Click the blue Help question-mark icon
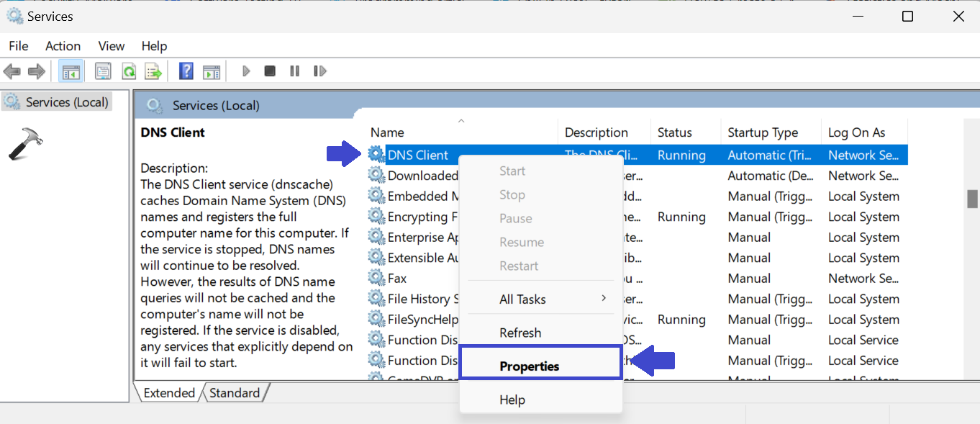Viewport: 980px width, 424px height. coord(186,71)
